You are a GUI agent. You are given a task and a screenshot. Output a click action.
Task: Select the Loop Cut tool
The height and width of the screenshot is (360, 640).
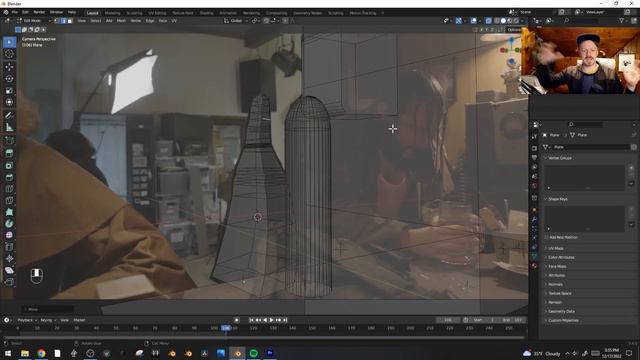click(x=9, y=189)
